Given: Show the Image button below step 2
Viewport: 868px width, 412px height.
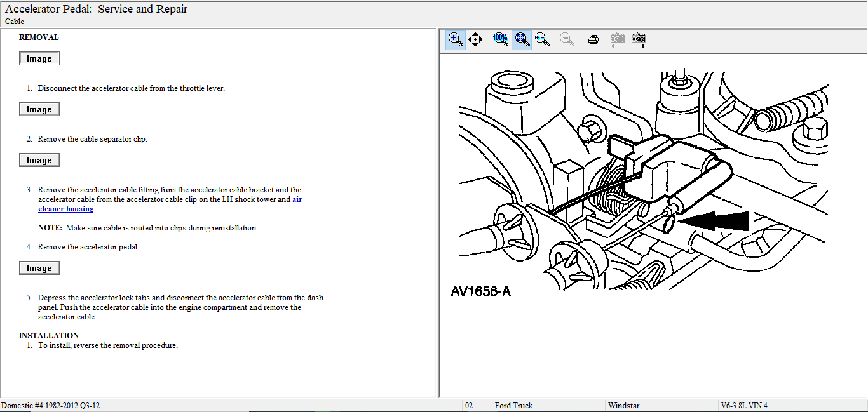Looking at the screenshot, I should tap(39, 161).
